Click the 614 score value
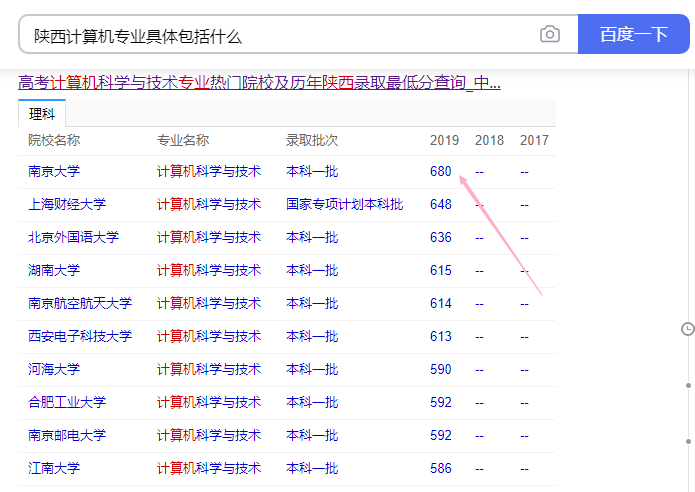This screenshot has width=695, height=492. pyautogui.click(x=441, y=303)
